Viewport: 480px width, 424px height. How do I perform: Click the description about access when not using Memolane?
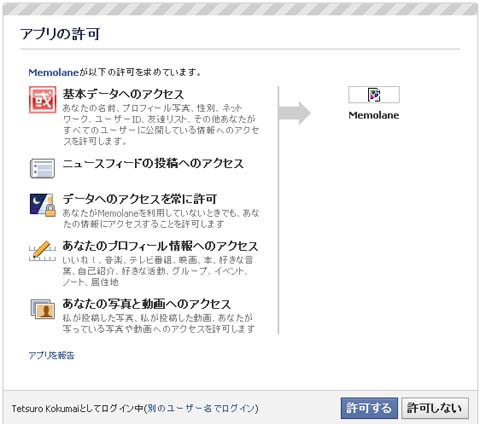coord(161,218)
